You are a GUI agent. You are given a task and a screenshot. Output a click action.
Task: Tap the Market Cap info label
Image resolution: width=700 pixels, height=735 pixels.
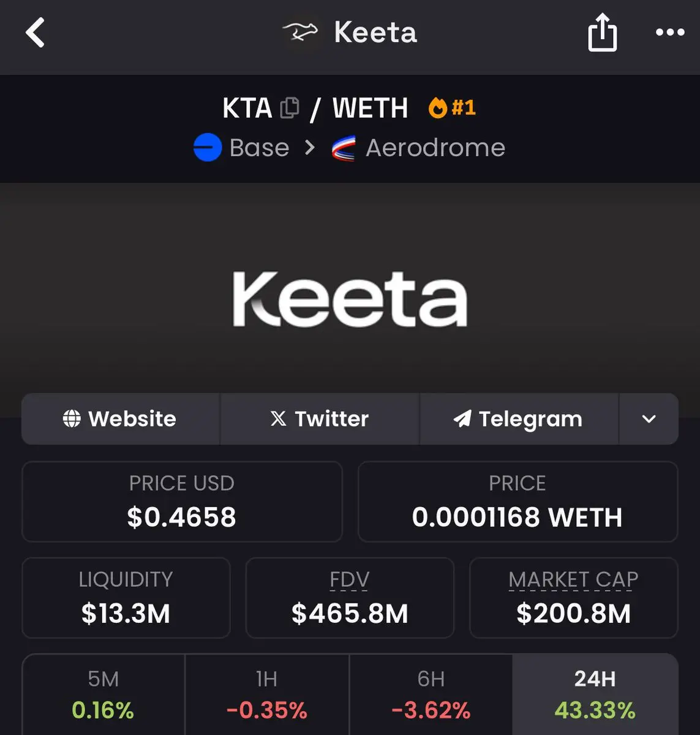[573, 579]
